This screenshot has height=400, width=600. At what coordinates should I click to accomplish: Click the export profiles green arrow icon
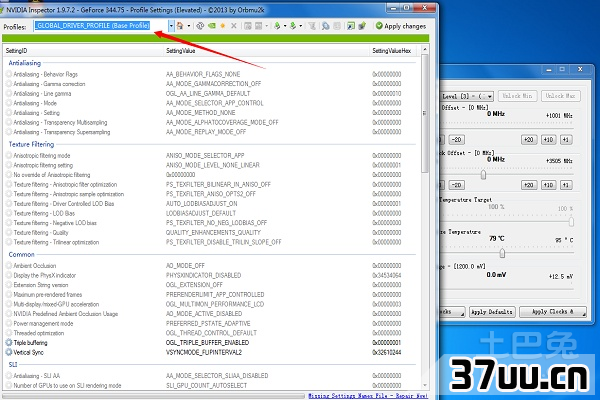coord(277,26)
